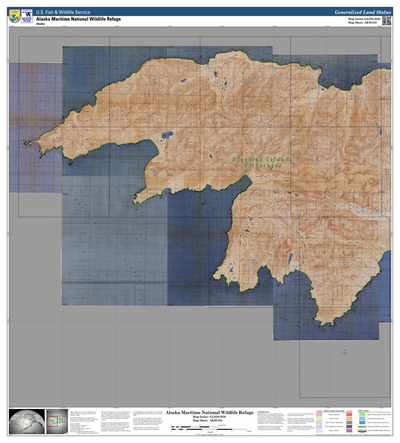The height and width of the screenshot is (443, 400).
Task: Open the regional index inset map with red box
Action: (x=57, y=421)
